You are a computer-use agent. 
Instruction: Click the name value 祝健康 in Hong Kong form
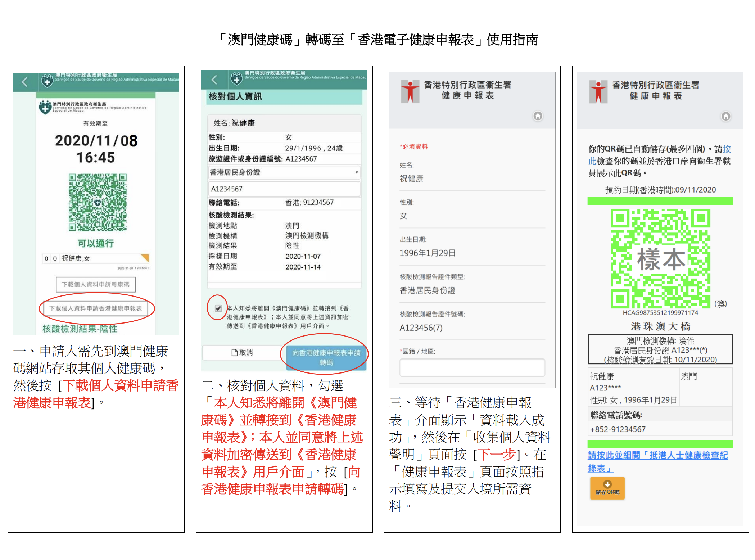tap(411, 179)
